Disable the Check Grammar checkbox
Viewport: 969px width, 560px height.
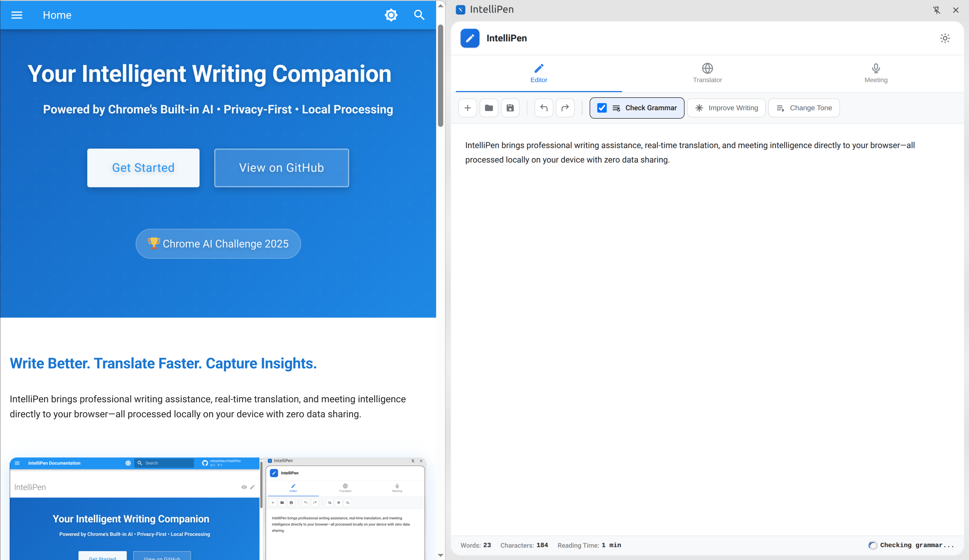(x=602, y=108)
